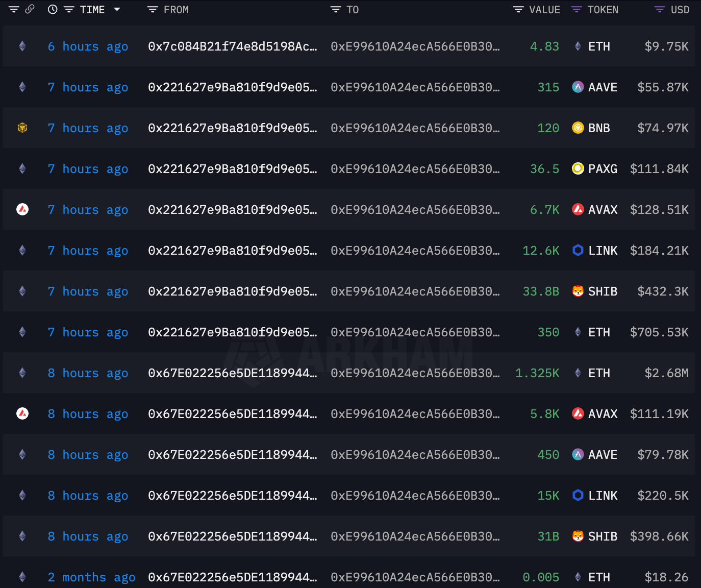Open the '2 months ago' transaction link

91,577
